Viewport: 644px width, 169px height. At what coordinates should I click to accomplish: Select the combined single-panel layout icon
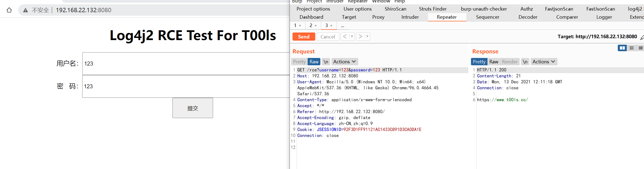pos(640,48)
